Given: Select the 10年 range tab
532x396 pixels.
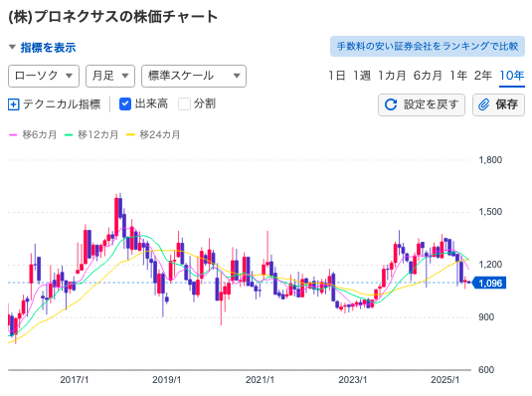Looking at the screenshot, I should coord(512,76).
